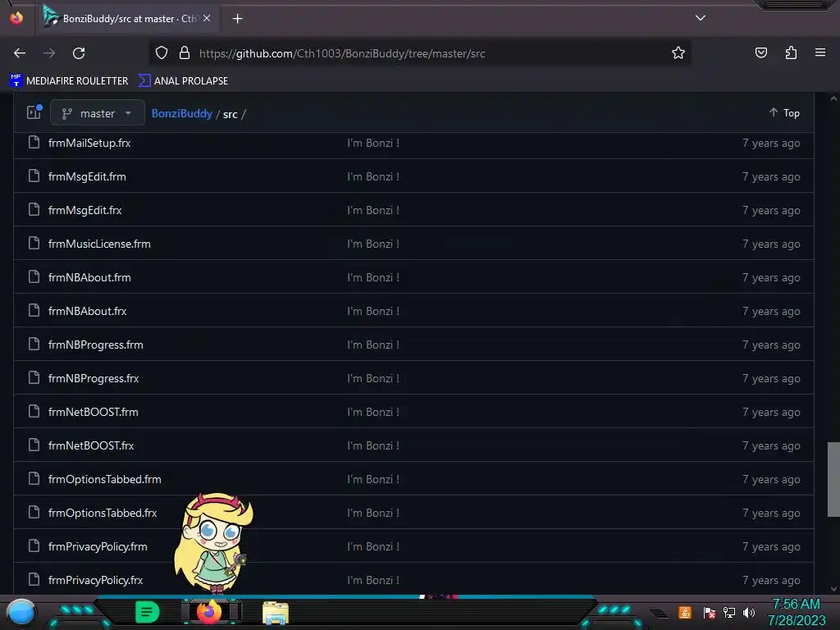Open the master branch selector dropdown

[x=98, y=113]
